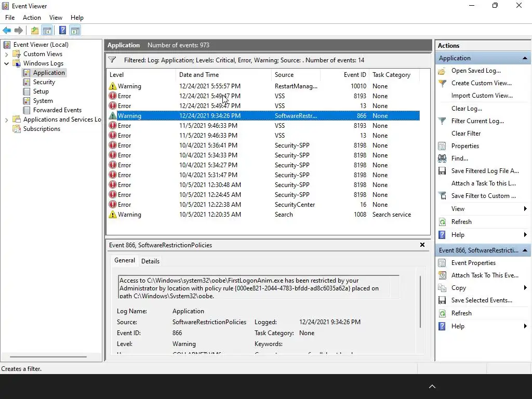Expand Applications and Services Logs node
532x399 pixels.
coord(6,119)
